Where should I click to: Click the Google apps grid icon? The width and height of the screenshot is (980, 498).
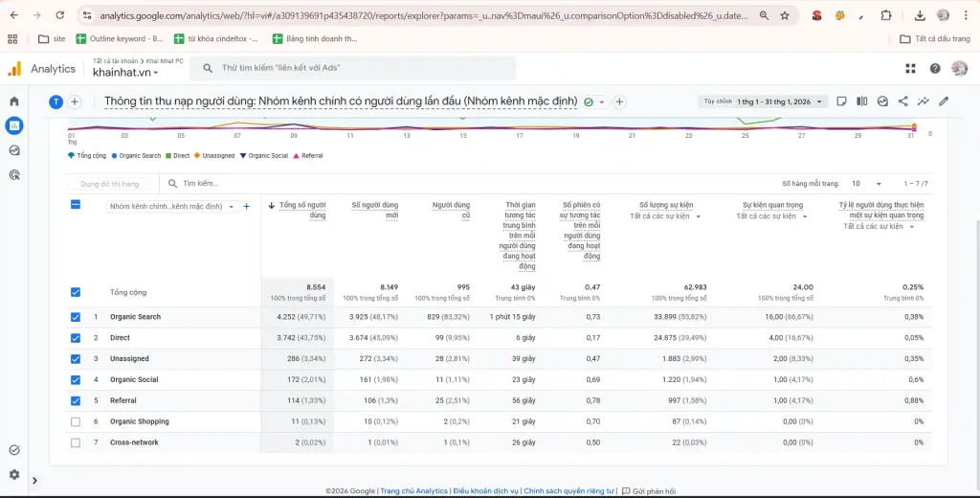pos(910,69)
